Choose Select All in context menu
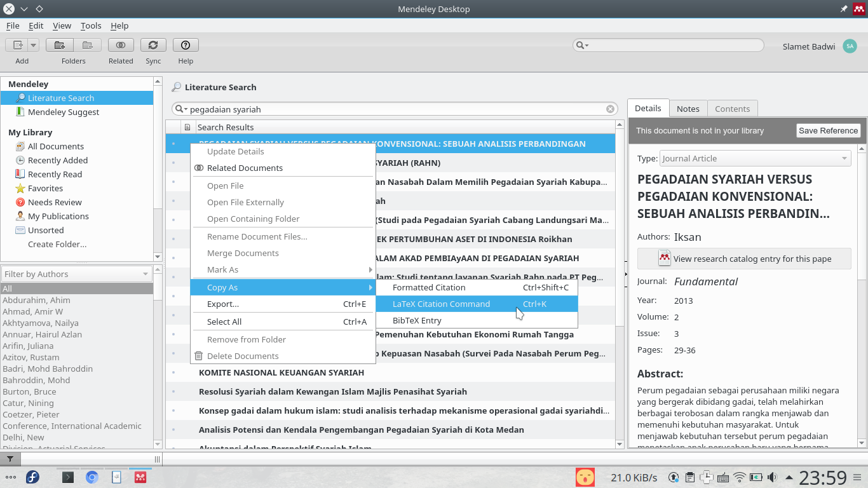 (x=283, y=322)
